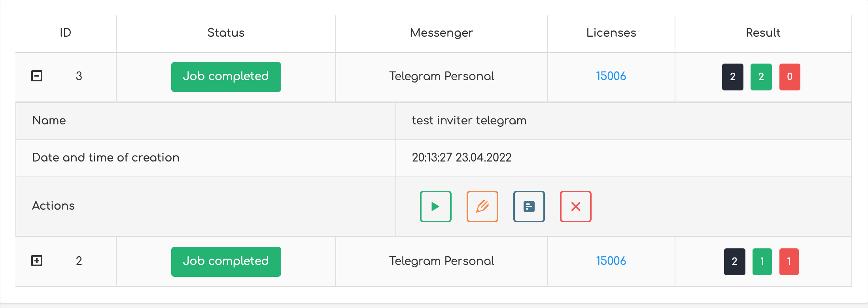Image resolution: width=868 pixels, height=308 pixels.
Task: Click red failed count badge in row 3
Action: 789,77
